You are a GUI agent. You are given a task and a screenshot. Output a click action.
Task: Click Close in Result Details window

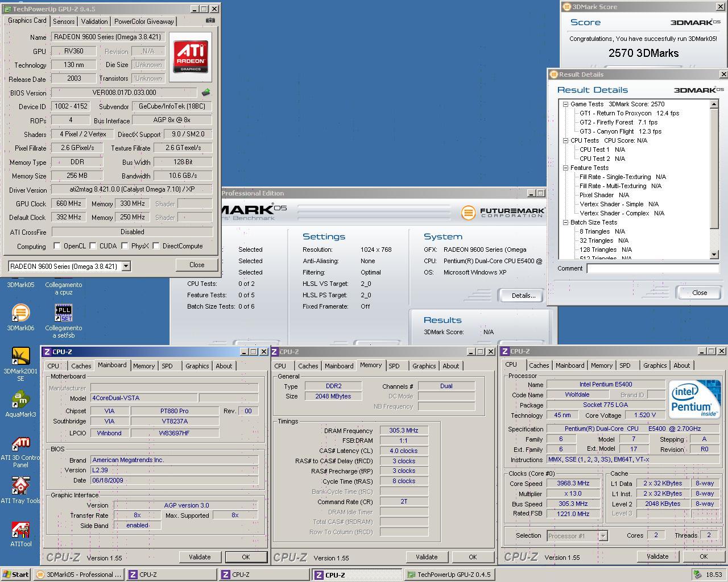tap(699, 292)
